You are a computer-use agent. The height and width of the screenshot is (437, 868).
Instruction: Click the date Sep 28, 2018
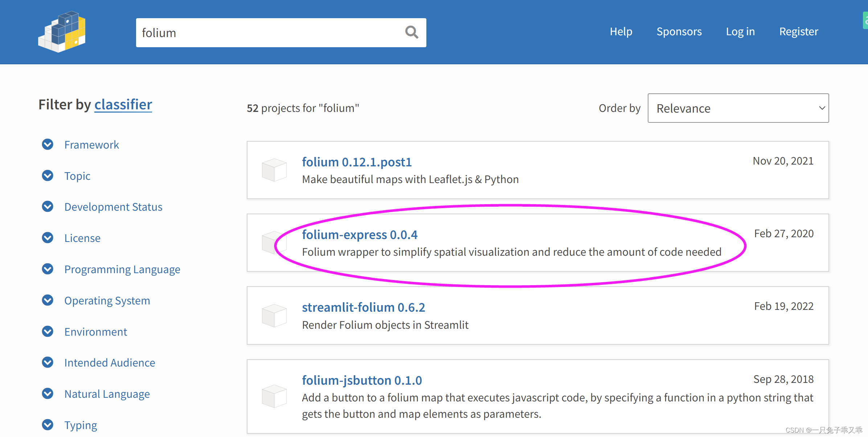pyautogui.click(x=783, y=379)
